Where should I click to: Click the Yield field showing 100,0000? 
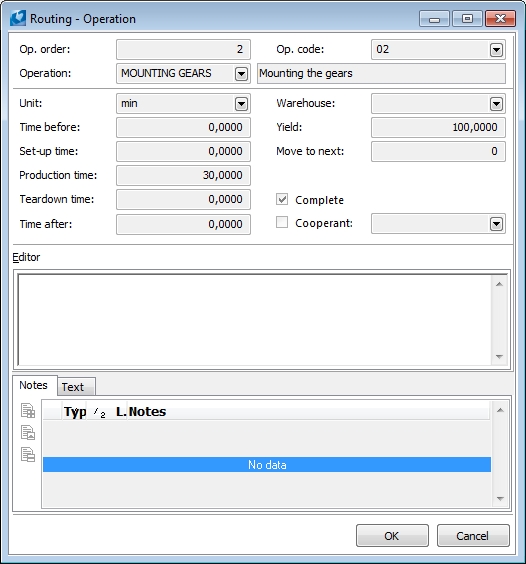pyautogui.click(x=438, y=127)
